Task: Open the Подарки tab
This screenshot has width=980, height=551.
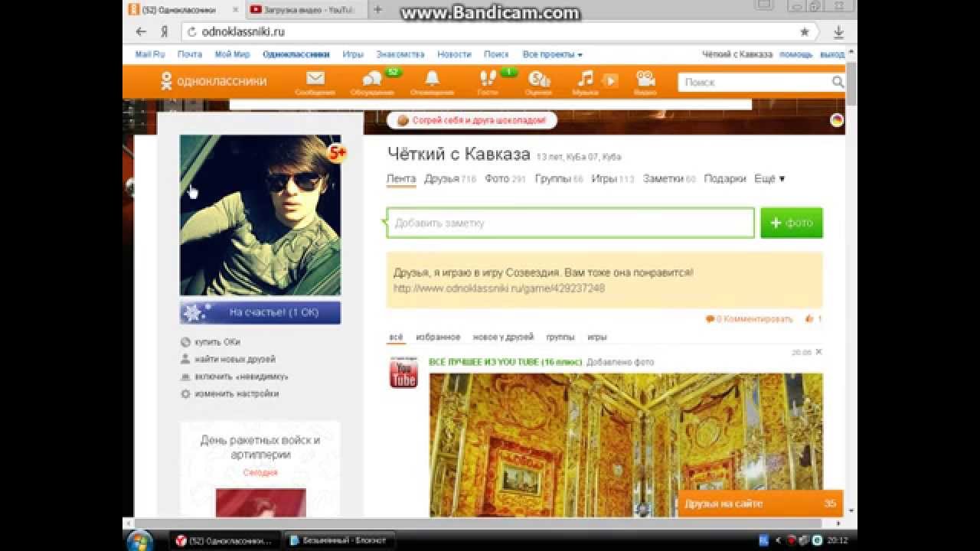Action: (724, 178)
